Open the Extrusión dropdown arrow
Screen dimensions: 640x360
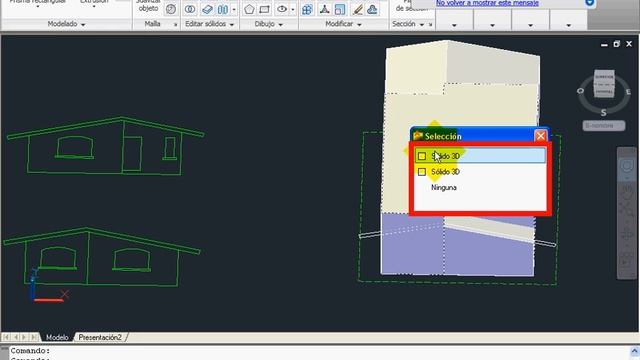(94, 7)
